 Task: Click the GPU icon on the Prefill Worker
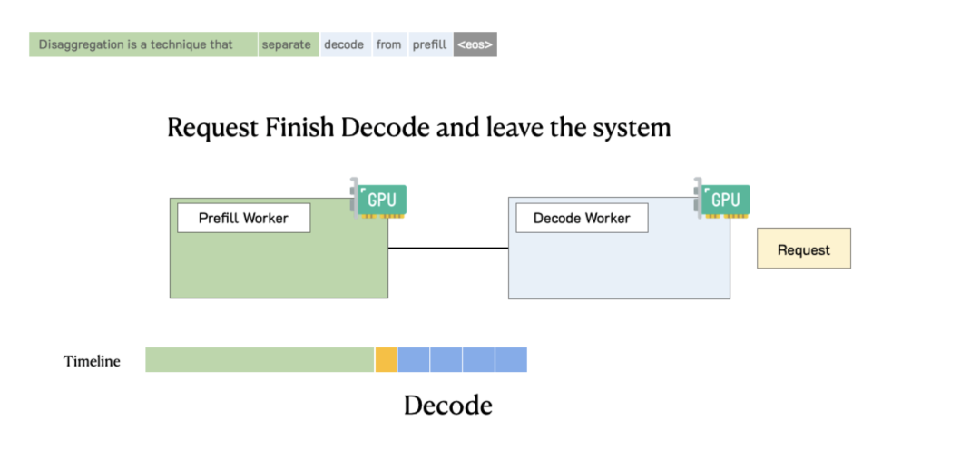(x=379, y=201)
